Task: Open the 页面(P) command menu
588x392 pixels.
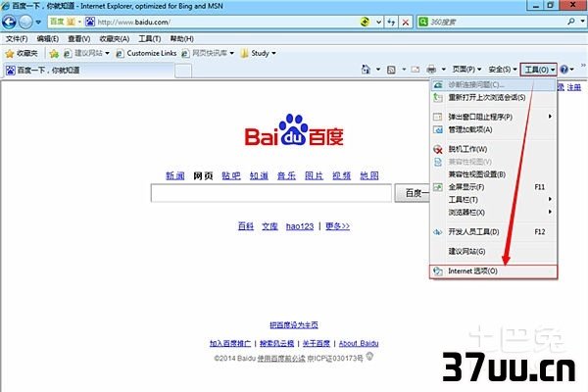Action: tap(466, 70)
